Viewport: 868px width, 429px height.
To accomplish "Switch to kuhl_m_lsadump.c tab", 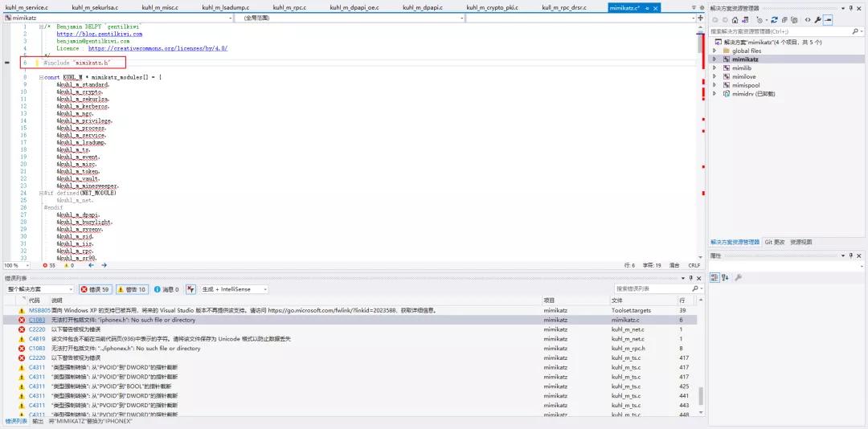I will click(x=225, y=8).
